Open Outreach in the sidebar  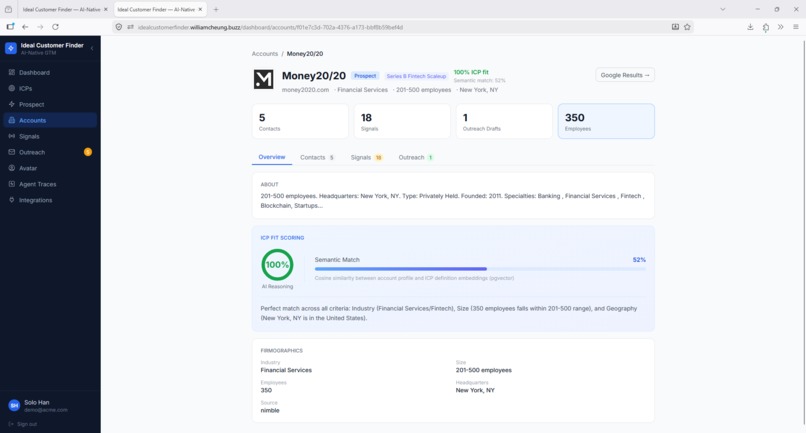tap(50, 152)
